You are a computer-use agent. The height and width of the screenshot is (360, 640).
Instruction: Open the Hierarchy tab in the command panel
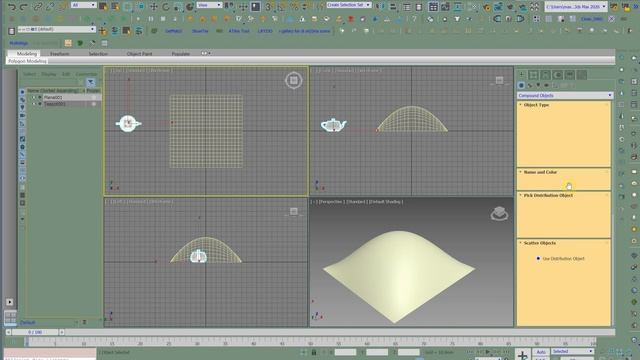pyautogui.click(x=546, y=75)
